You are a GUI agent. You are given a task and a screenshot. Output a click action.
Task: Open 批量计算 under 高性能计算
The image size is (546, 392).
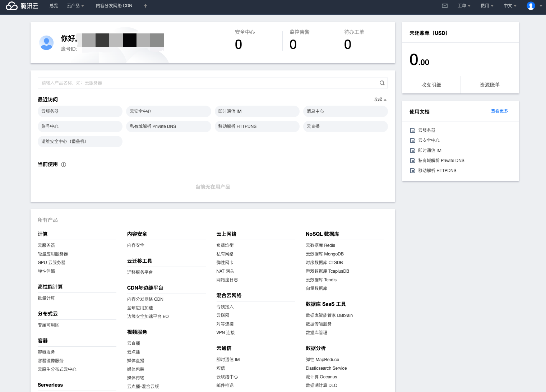click(x=46, y=298)
